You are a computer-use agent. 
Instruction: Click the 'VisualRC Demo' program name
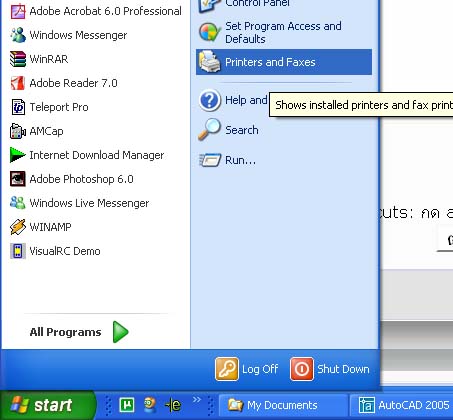click(x=65, y=251)
